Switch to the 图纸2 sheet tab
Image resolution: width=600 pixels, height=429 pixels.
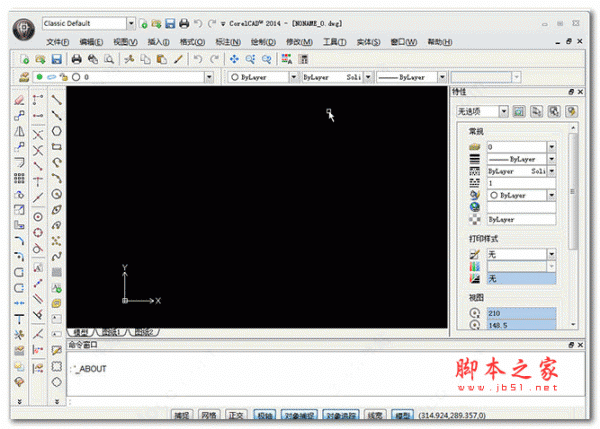click(144, 333)
